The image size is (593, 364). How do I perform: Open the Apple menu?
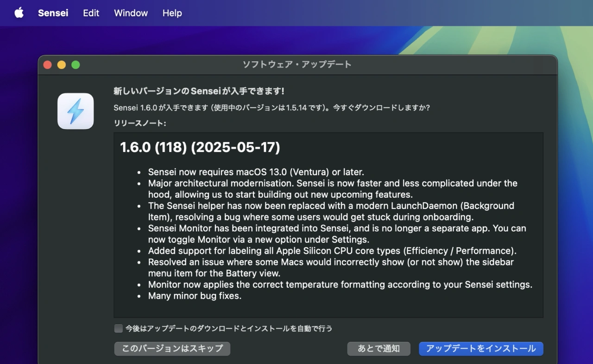point(19,13)
